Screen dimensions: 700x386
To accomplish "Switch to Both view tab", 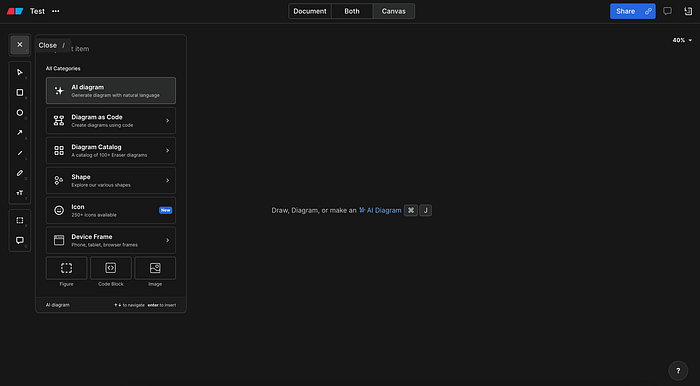I will pyautogui.click(x=352, y=11).
